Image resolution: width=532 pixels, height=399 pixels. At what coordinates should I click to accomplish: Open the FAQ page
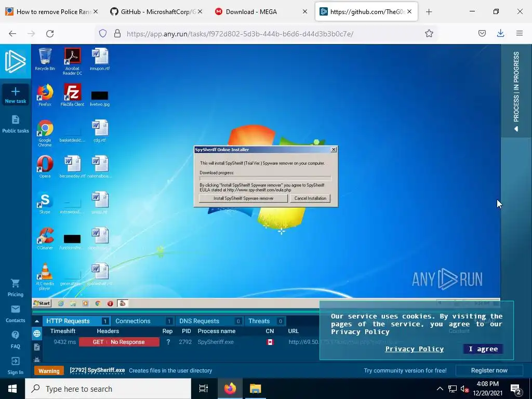[x=15, y=340]
